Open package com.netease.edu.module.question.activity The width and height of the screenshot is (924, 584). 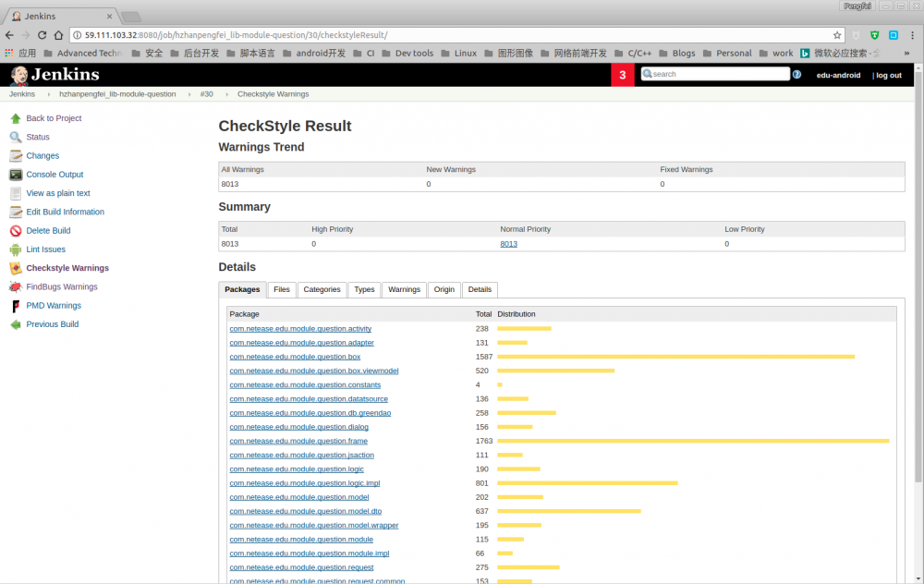pos(300,329)
